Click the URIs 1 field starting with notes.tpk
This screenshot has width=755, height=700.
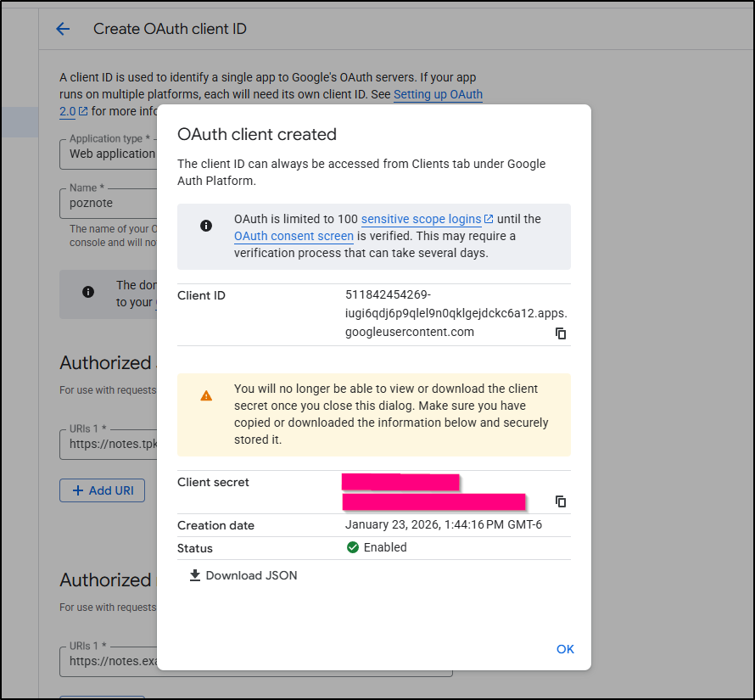click(109, 442)
